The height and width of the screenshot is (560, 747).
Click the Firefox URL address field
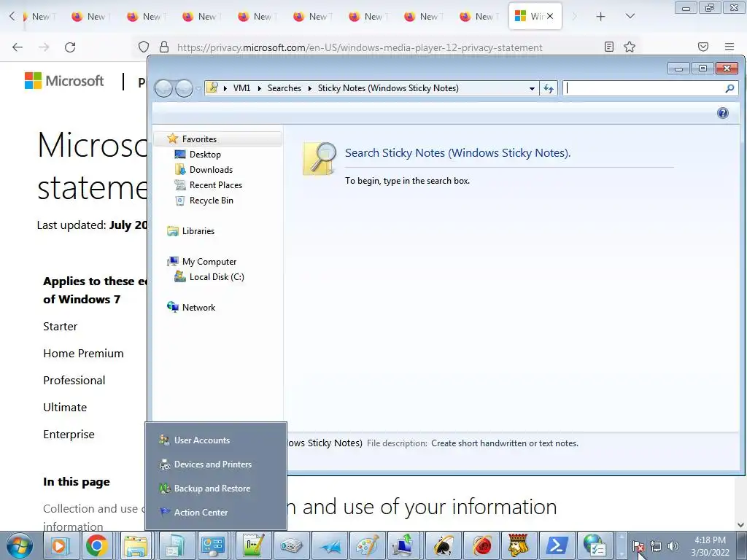pos(360,47)
